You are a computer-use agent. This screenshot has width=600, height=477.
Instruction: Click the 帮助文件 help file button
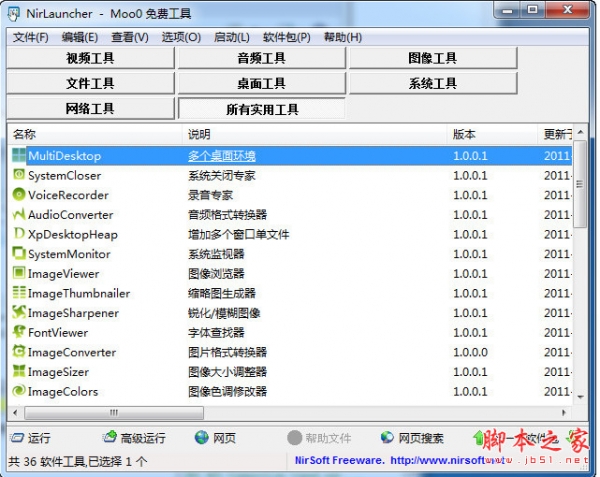[x=319, y=438]
